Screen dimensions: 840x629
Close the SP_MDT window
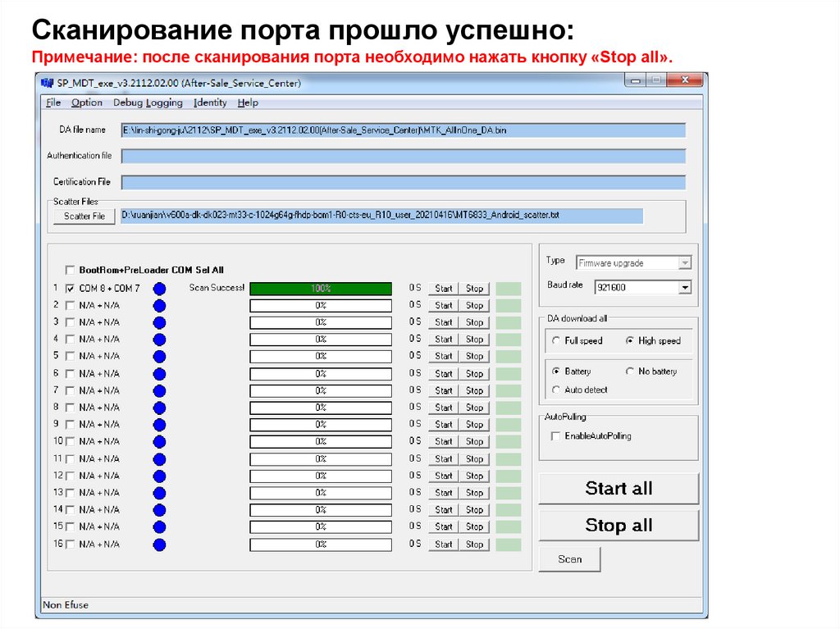[x=683, y=81]
